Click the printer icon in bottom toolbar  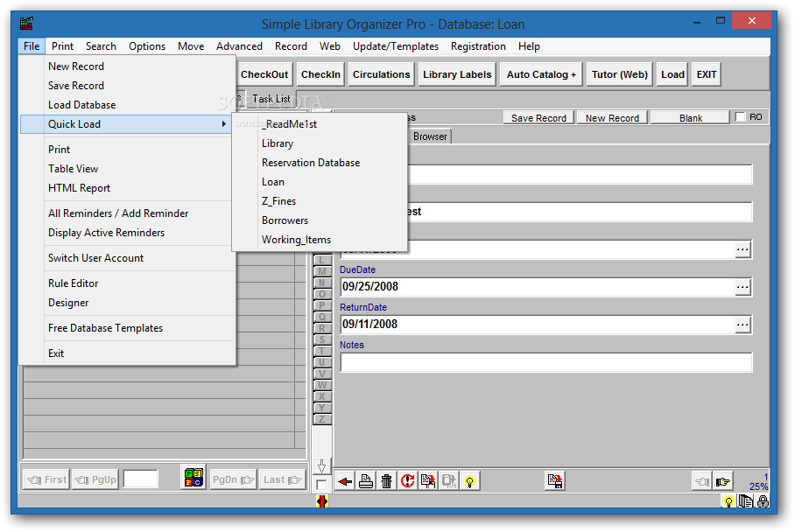366,481
